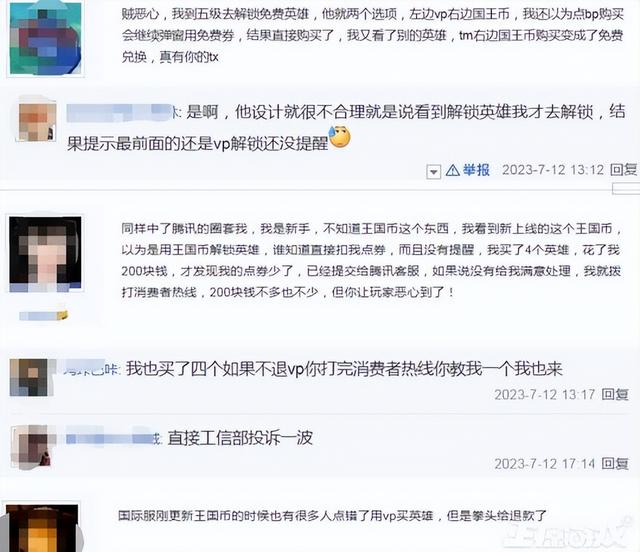This screenshot has height=552, width=640.
Task: Click the warning triangle report icon
Action: coord(452,170)
